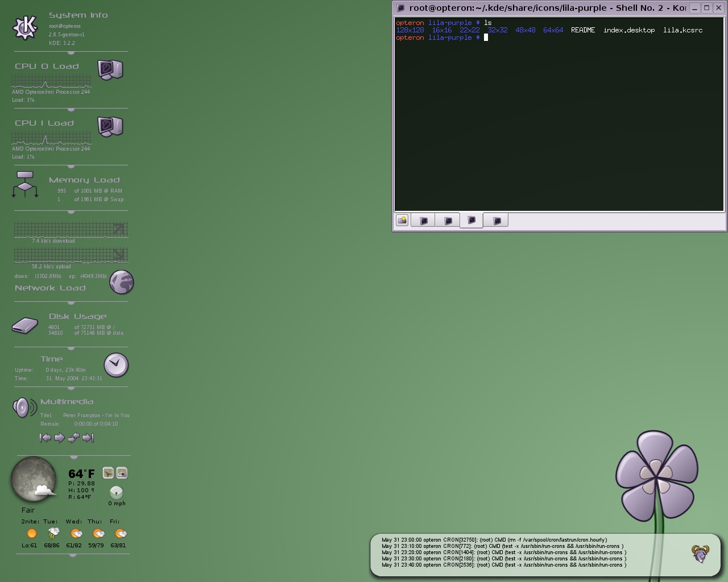728x582 pixels.
Task: Click the wind compass above 0 mph
Action: 116,492
